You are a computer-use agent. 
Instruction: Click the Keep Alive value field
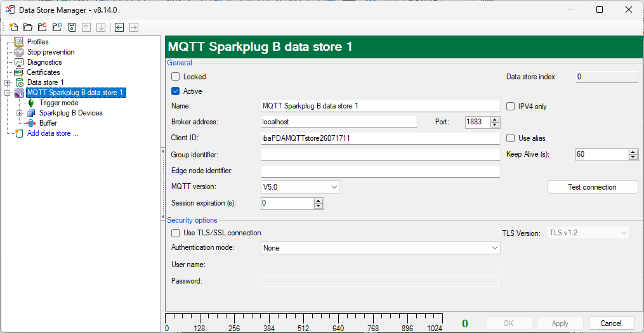603,154
